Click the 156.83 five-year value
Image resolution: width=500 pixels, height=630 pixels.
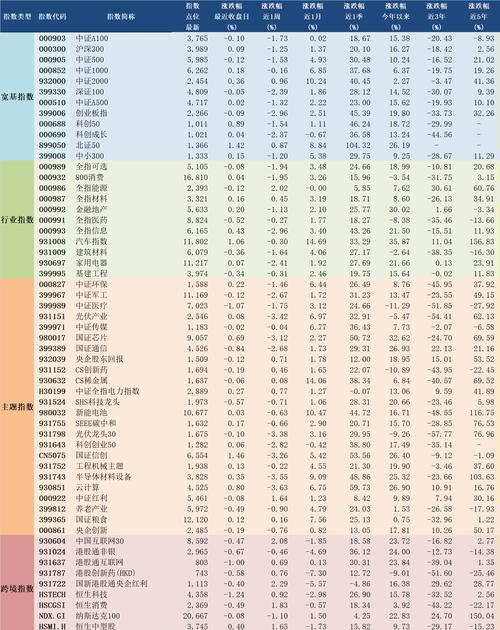pos(482,241)
